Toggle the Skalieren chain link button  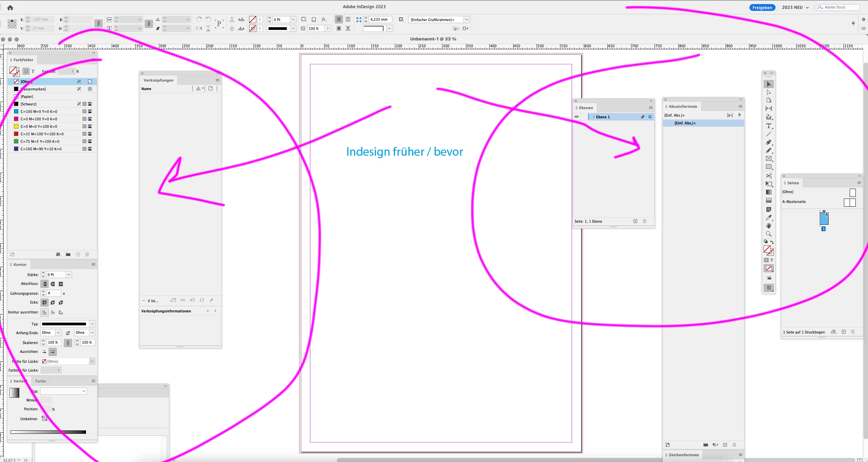[68, 343]
